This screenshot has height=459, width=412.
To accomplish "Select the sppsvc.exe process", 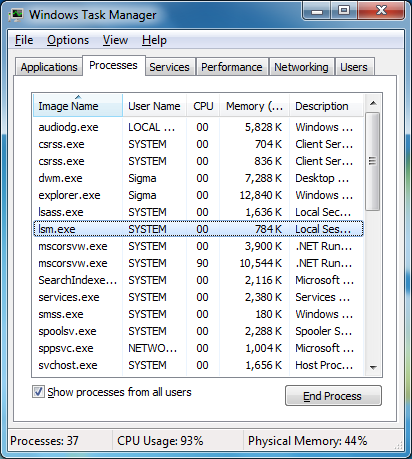I will click(x=198, y=348).
